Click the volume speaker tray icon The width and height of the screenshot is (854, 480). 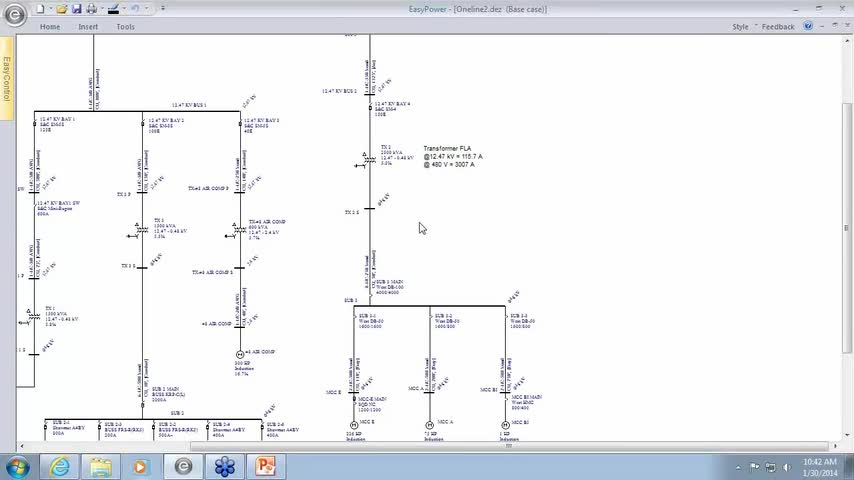[787, 467]
